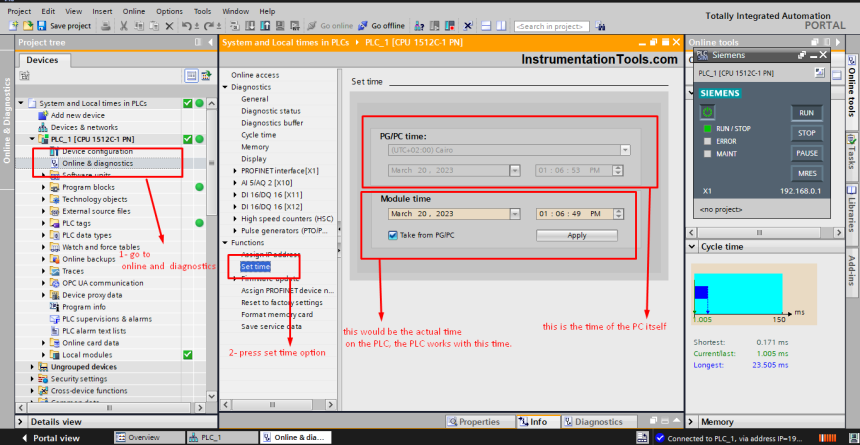Click the PLCSIM STOP button

point(806,133)
